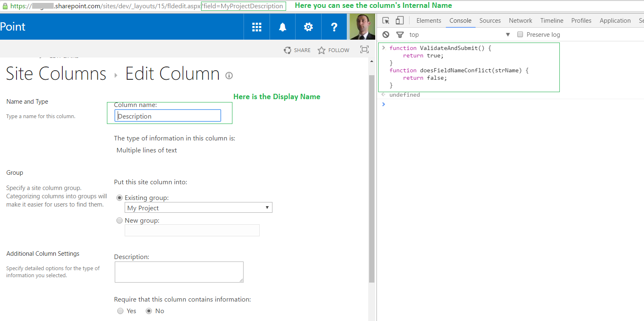Open the notifications bell
Image resolution: width=644 pixels, height=321 pixels.
coord(282,27)
